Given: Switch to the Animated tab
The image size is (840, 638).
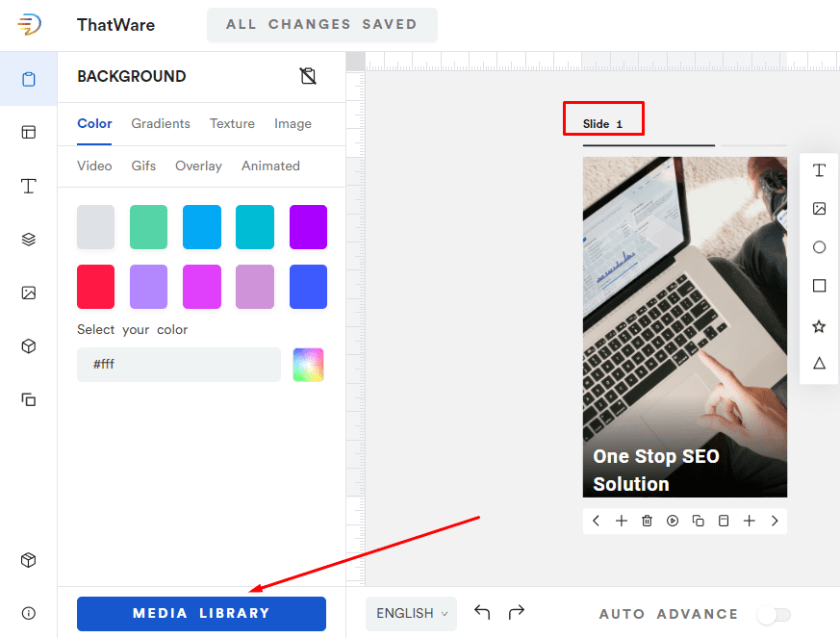Looking at the screenshot, I should [270, 166].
